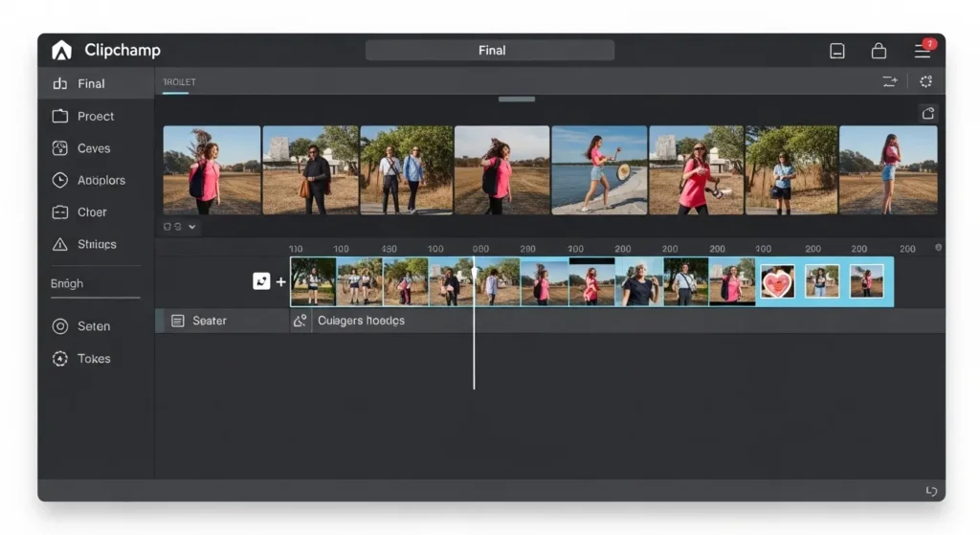Select the Cloer icon in sidebar
Image resolution: width=980 pixels, height=535 pixels.
pos(60,212)
